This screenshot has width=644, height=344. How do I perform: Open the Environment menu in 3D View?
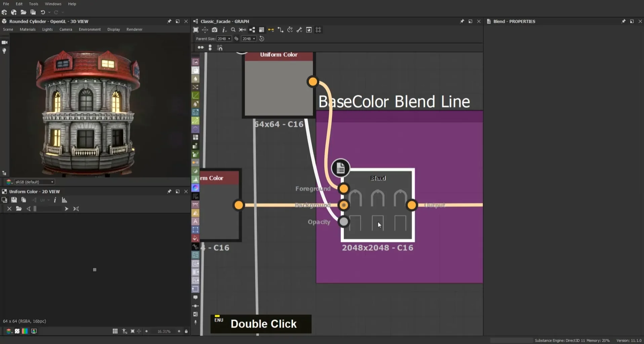click(x=90, y=30)
